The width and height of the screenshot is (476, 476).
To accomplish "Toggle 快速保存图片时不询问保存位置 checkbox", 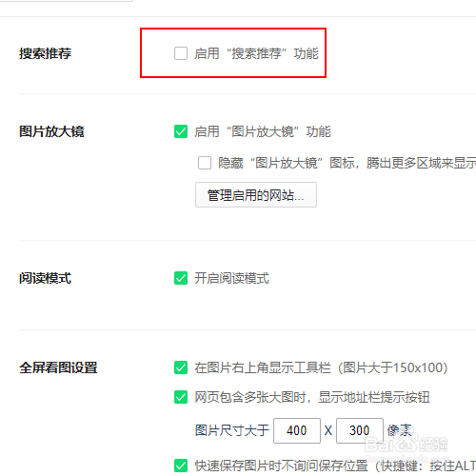I will pos(181,466).
